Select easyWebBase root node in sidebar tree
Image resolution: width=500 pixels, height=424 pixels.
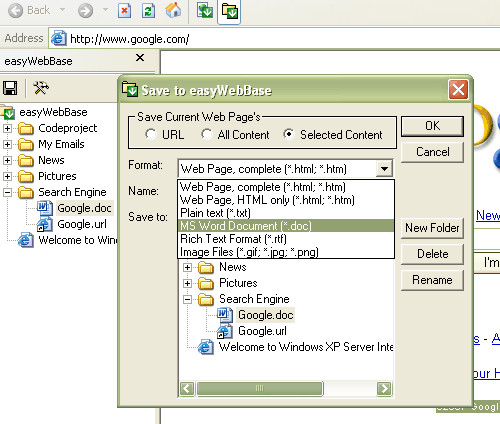53,112
